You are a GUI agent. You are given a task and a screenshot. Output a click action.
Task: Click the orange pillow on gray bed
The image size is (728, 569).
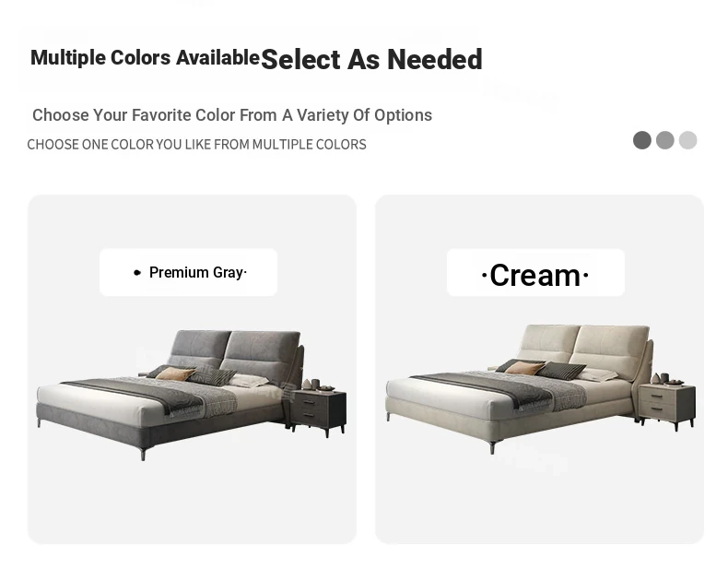click(175, 373)
